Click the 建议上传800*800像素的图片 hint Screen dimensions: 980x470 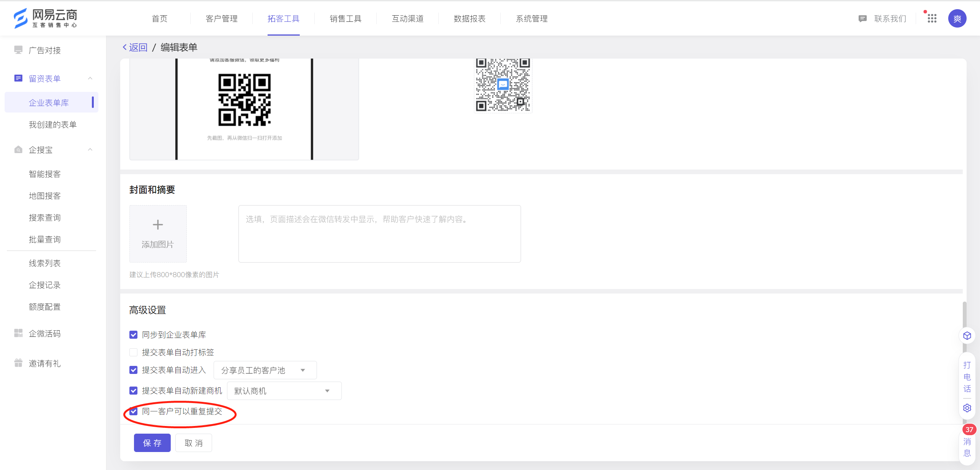click(x=174, y=275)
